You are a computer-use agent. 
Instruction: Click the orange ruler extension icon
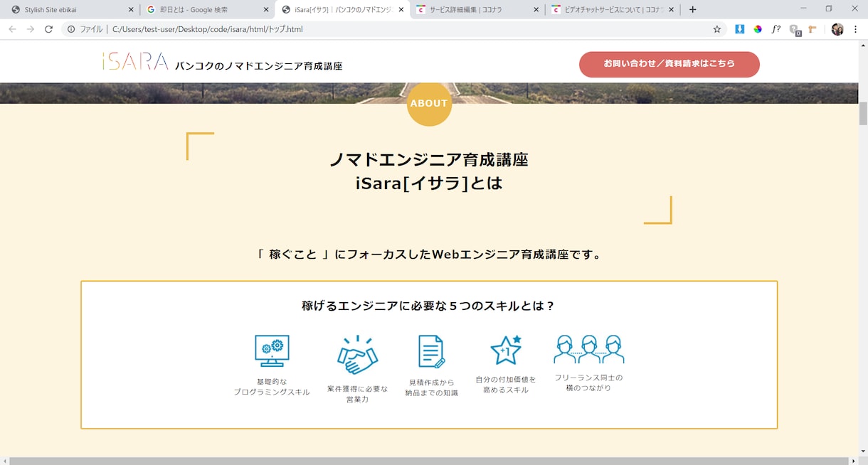[813, 29]
